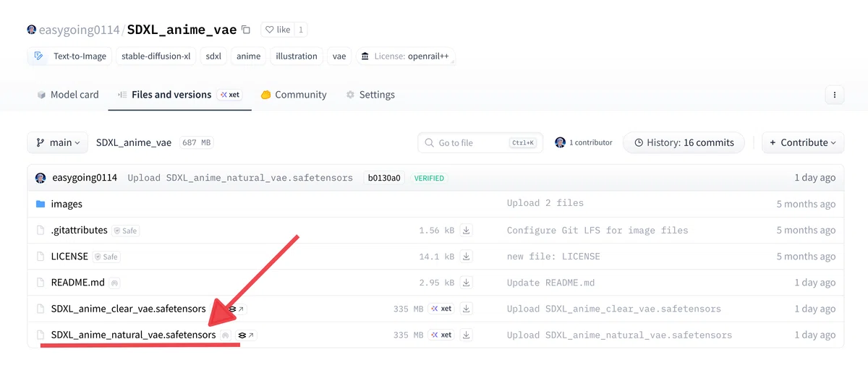The image size is (868, 373).
Task: Download SDXL_anime_natural_vae.safetensors via its download icon
Action: [467, 335]
